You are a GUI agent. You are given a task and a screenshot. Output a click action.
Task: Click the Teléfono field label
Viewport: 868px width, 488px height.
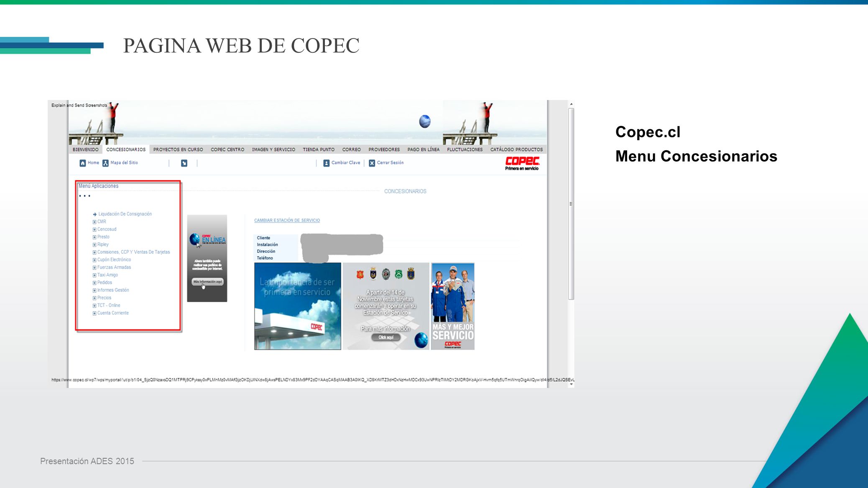coord(265,258)
